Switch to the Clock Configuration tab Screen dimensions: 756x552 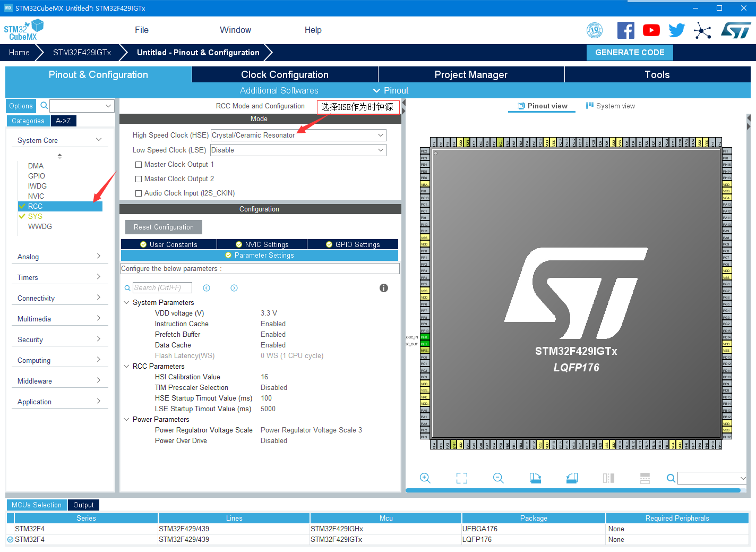285,74
